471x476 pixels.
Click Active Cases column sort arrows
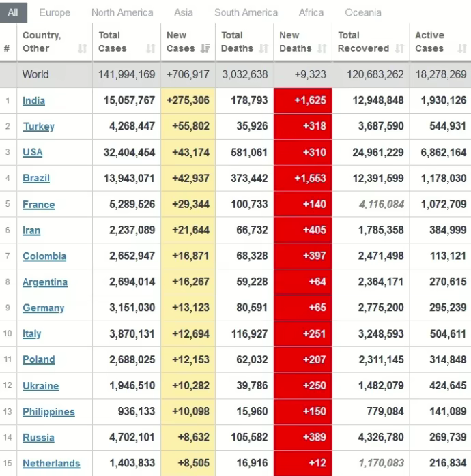tap(462, 48)
